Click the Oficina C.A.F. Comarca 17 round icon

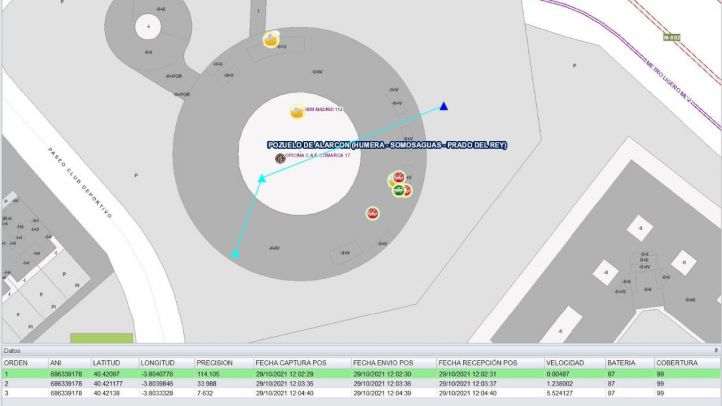[280, 158]
